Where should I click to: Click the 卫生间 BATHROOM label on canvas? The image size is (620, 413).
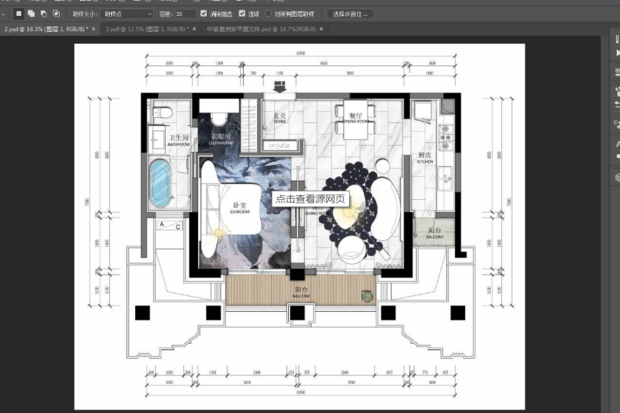[x=179, y=140]
